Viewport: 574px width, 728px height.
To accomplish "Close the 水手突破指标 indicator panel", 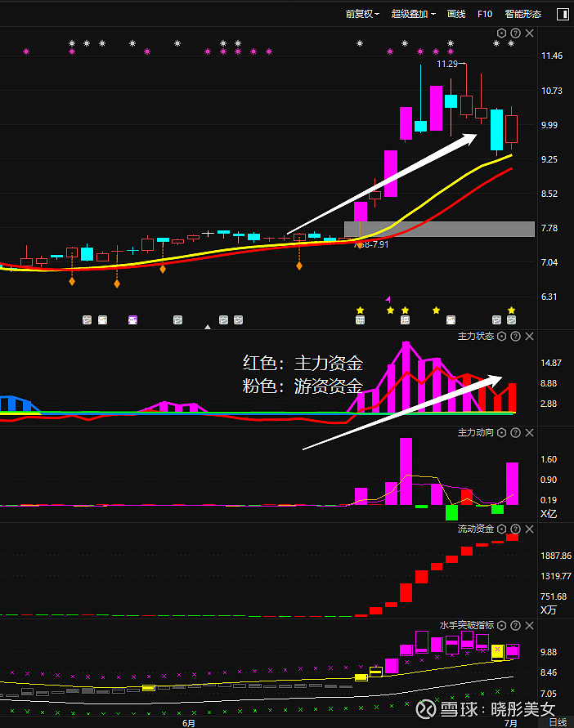I will point(529,625).
